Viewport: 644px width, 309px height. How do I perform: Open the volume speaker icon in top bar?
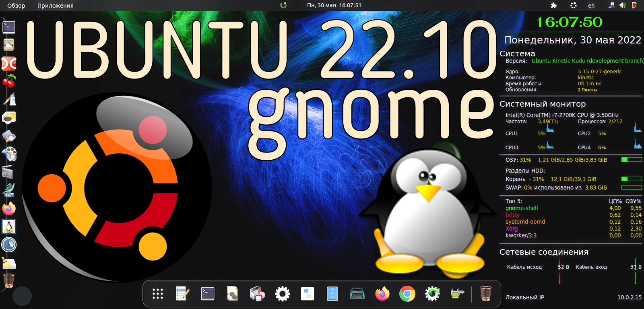click(x=622, y=5)
